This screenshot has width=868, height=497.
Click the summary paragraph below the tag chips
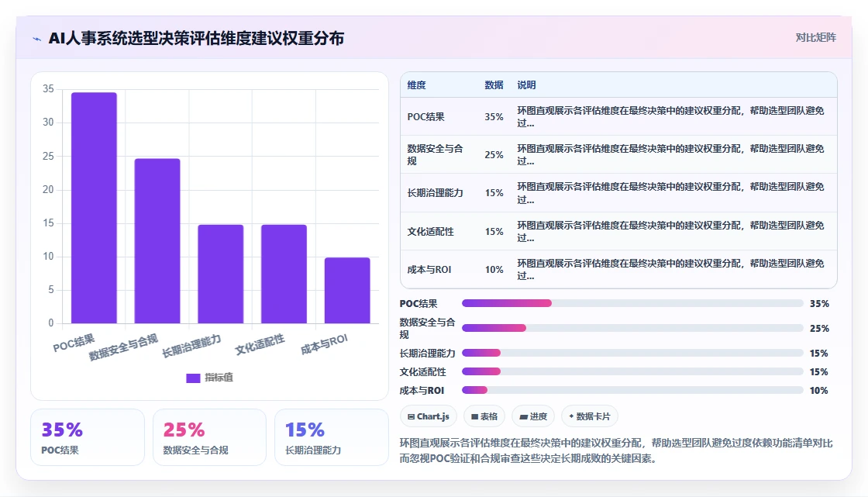pyautogui.click(x=615, y=450)
